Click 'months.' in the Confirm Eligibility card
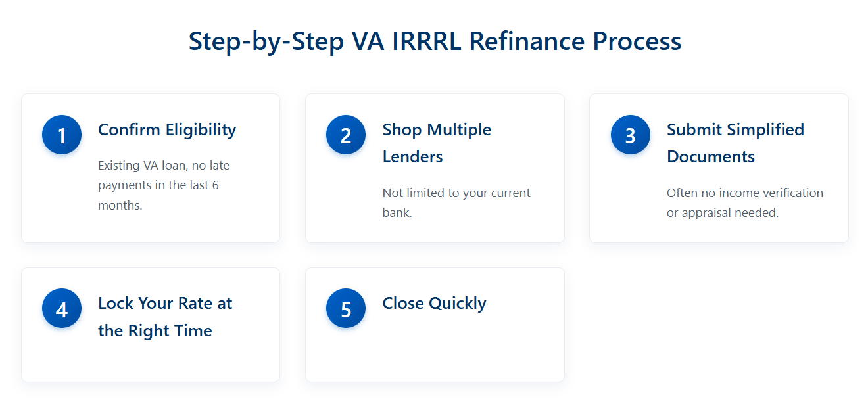This screenshot has width=868, height=410. click(x=120, y=205)
